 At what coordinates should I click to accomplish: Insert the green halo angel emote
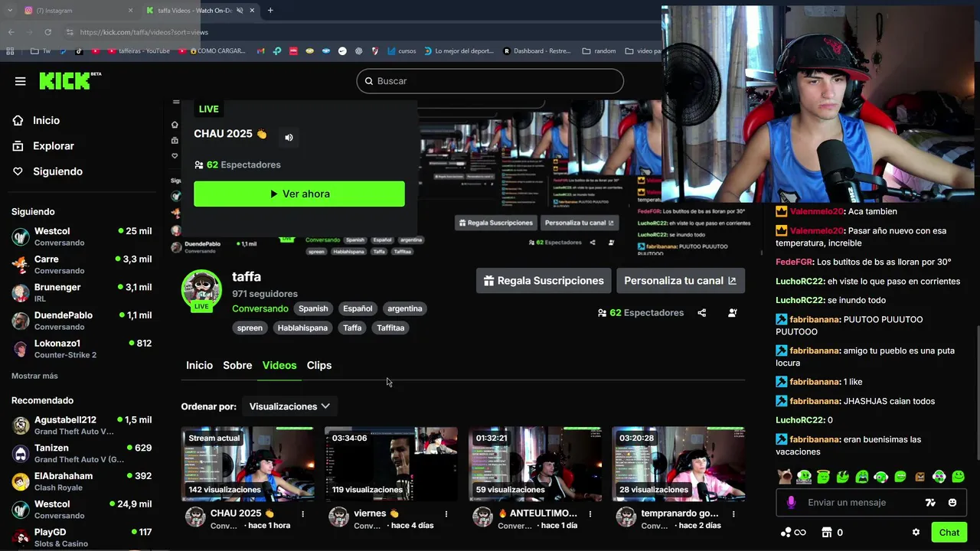pos(823,477)
